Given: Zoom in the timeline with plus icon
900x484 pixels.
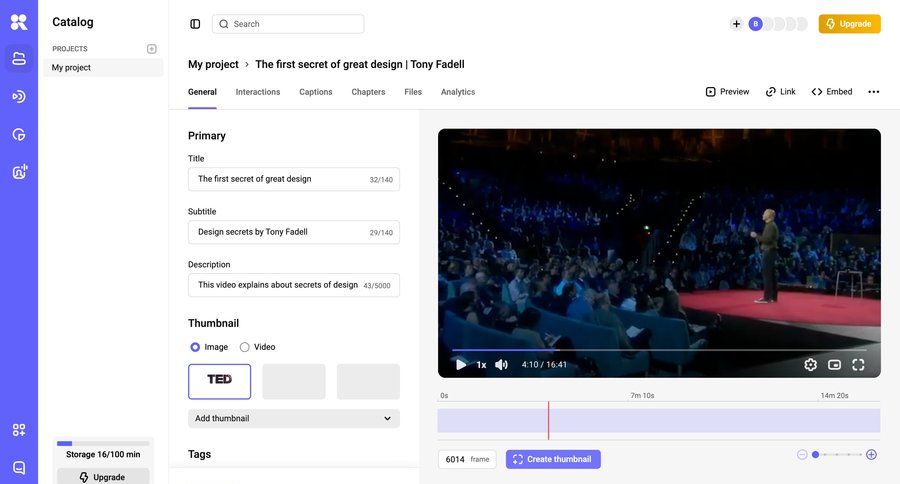Looking at the screenshot, I should tap(871, 455).
